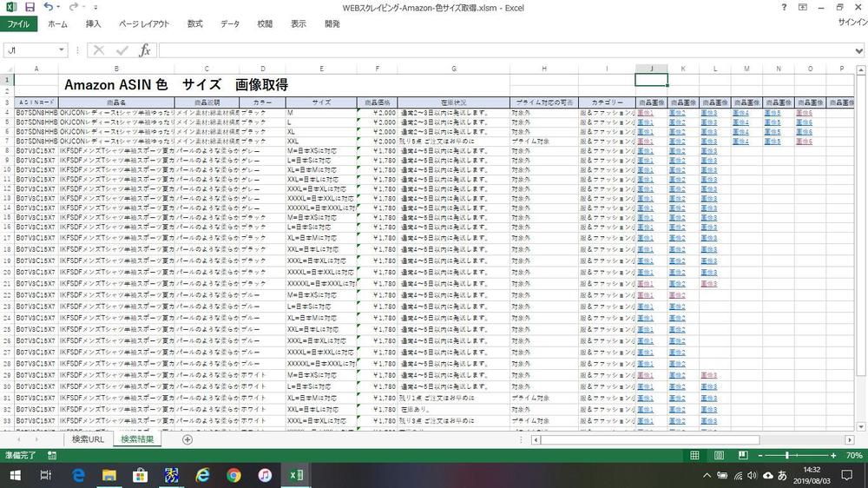Open iTunes from the taskbar

coord(265,475)
